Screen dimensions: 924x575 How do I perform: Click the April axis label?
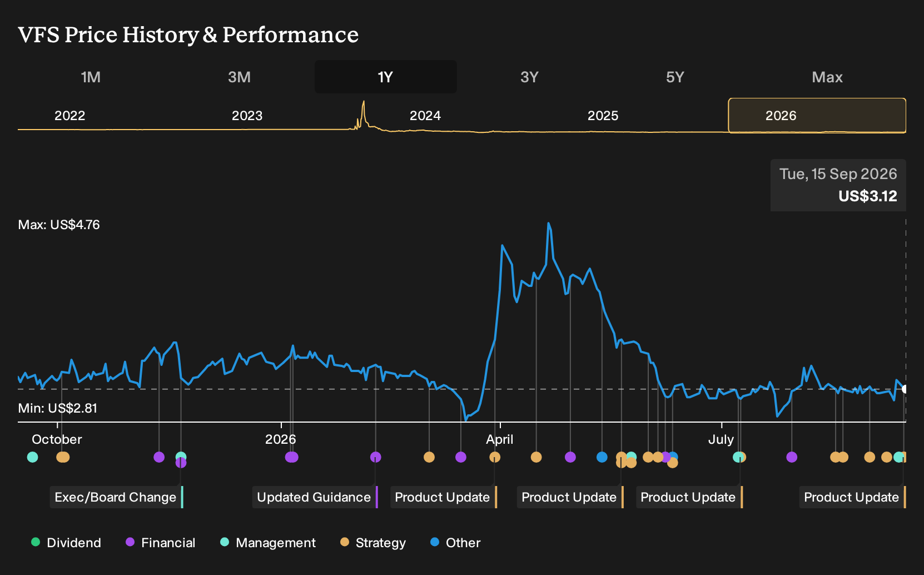499,439
